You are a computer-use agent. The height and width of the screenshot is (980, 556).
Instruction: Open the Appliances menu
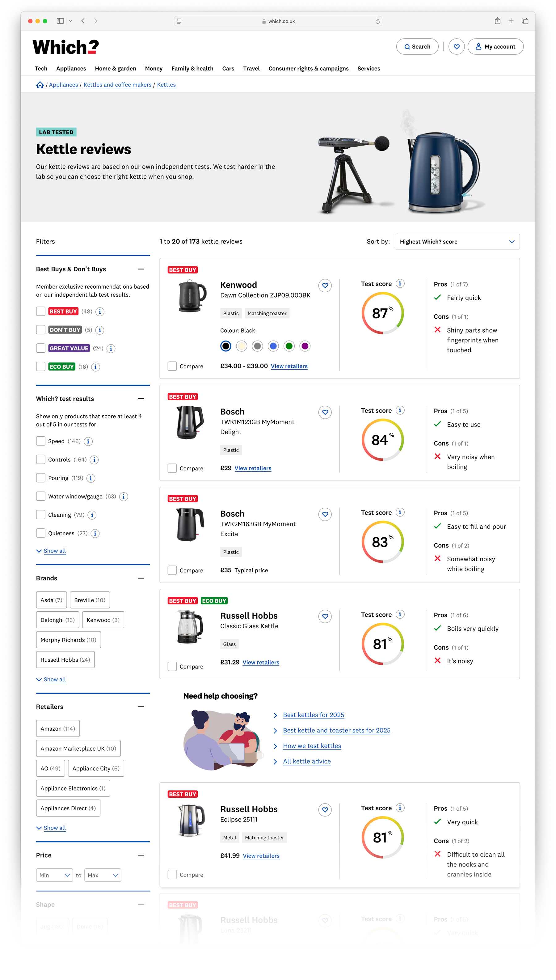pos(71,68)
